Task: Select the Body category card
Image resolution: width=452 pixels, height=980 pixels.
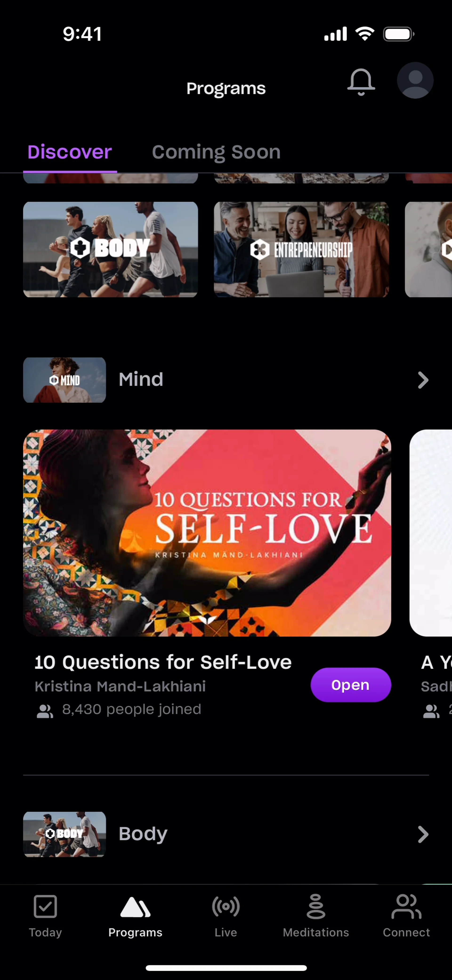Action: pos(110,250)
